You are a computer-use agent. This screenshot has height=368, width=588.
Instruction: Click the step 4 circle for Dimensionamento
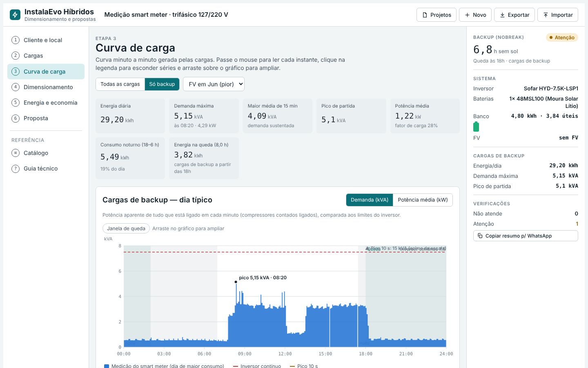point(16,87)
